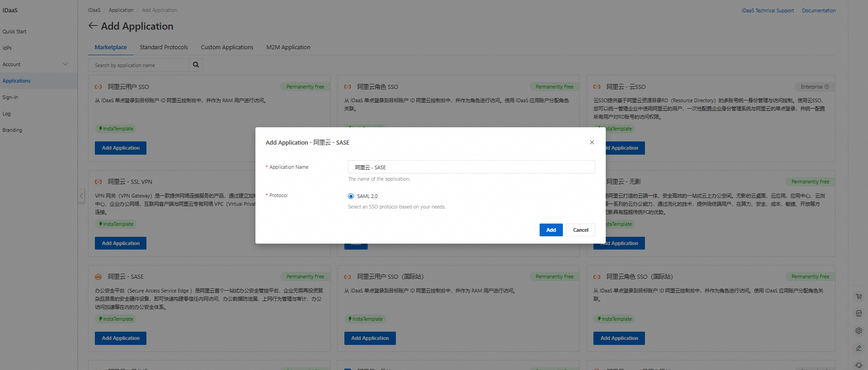The width and height of the screenshot is (868, 370).
Task: Open Quick Start in sidebar
Action: 15,31
